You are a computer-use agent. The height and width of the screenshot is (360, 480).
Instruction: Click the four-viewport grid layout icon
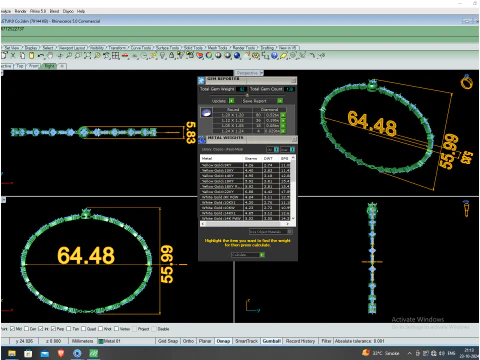[x=116, y=56]
